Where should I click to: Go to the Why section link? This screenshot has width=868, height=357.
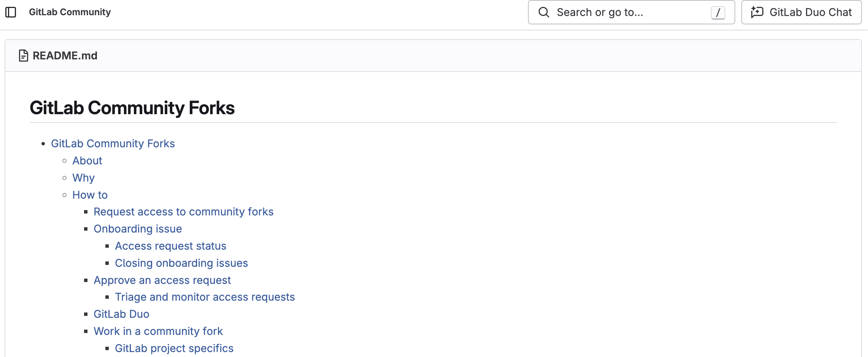coord(83,178)
